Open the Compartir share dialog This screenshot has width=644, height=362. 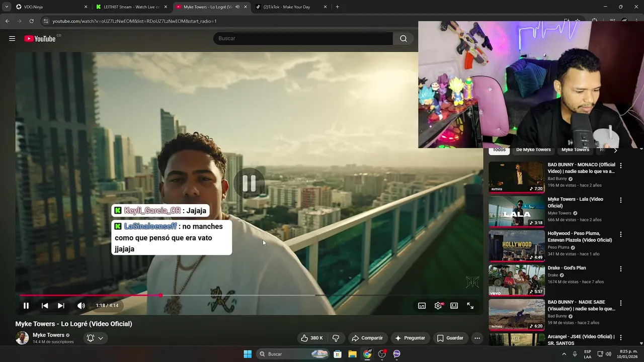(367, 338)
